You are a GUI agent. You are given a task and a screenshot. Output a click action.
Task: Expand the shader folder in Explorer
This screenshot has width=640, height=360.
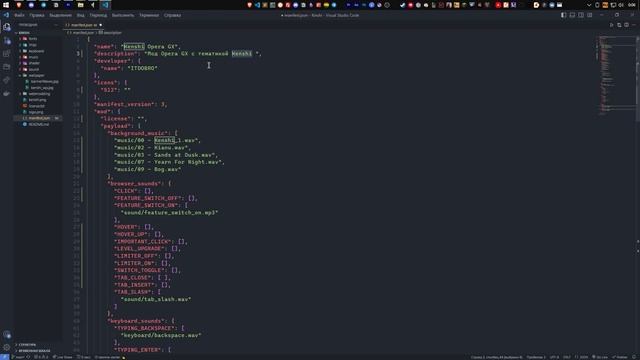34,63
